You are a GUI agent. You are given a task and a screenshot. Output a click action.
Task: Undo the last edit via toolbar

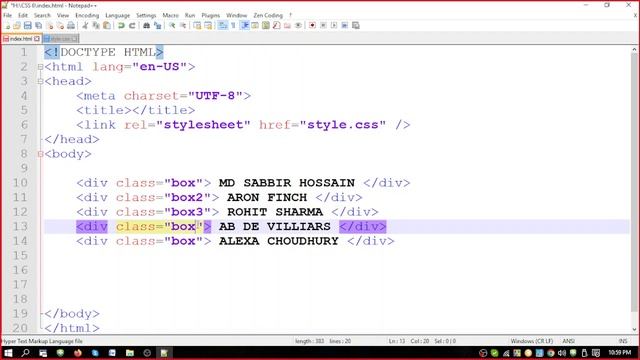point(121,25)
